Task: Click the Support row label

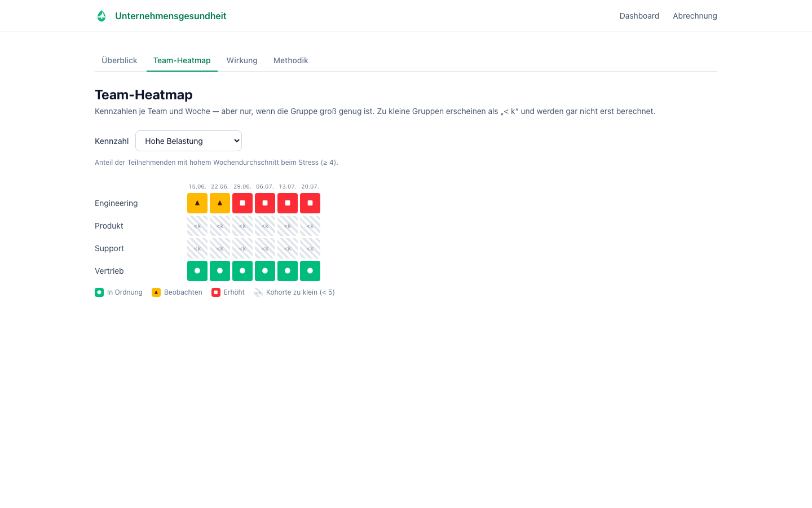Action: pyautogui.click(x=109, y=248)
